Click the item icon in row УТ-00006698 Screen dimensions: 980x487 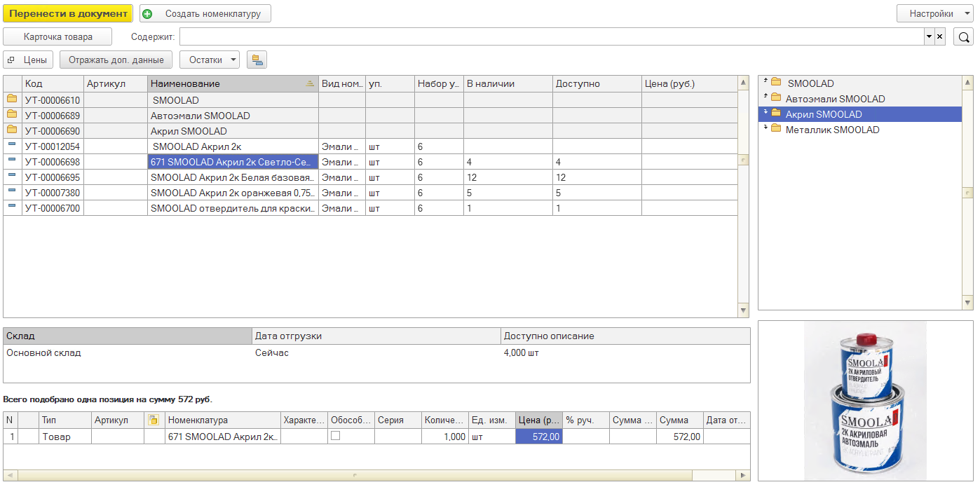tap(12, 161)
